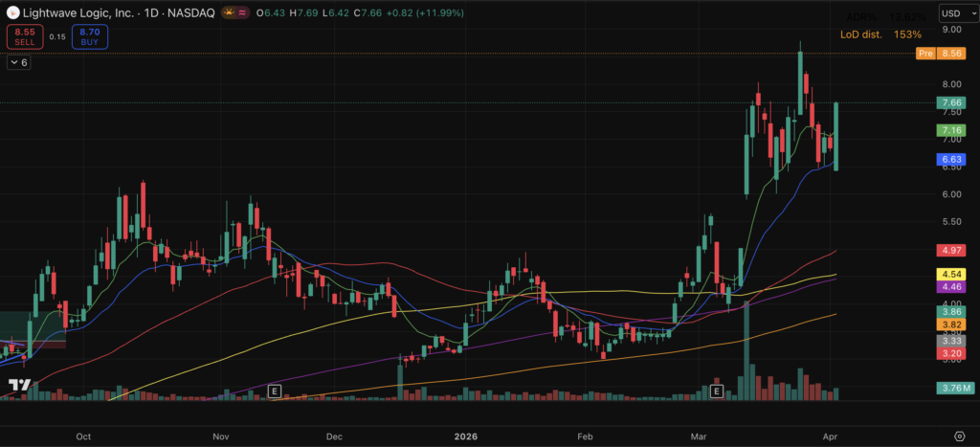Viewport: 980px width, 447px height.
Task: Click the 2026 label on the time axis
Action: point(463,436)
